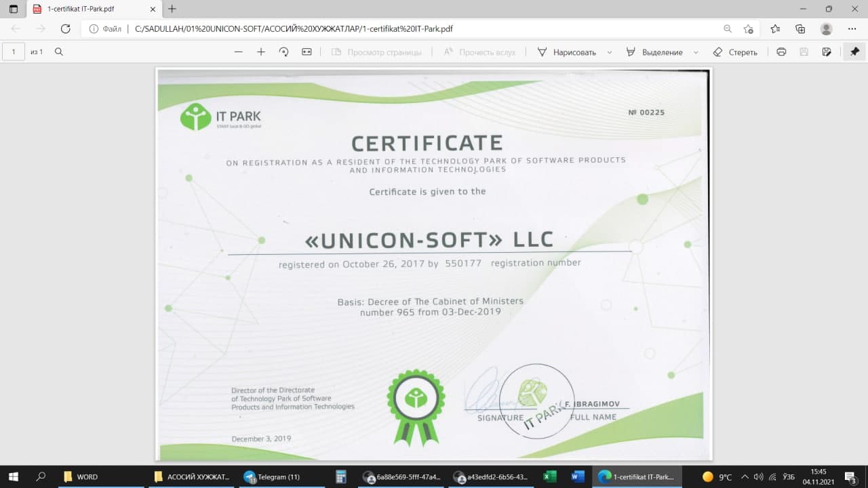Open Telegram (11) from the taskbar
Screen dimensions: 868x488
[x=282, y=476]
